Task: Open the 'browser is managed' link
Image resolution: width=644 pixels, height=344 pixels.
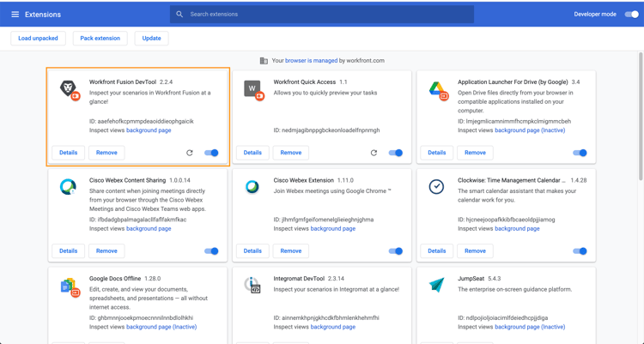Action: [312, 61]
